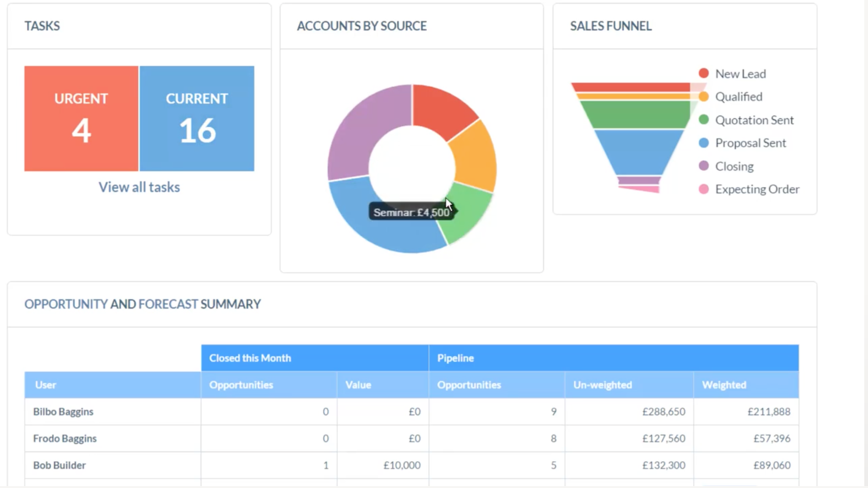Image resolution: width=868 pixels, height=488 pixels.
Task: Click the £89,060 weighted value
Action: (x=772, y=465)
